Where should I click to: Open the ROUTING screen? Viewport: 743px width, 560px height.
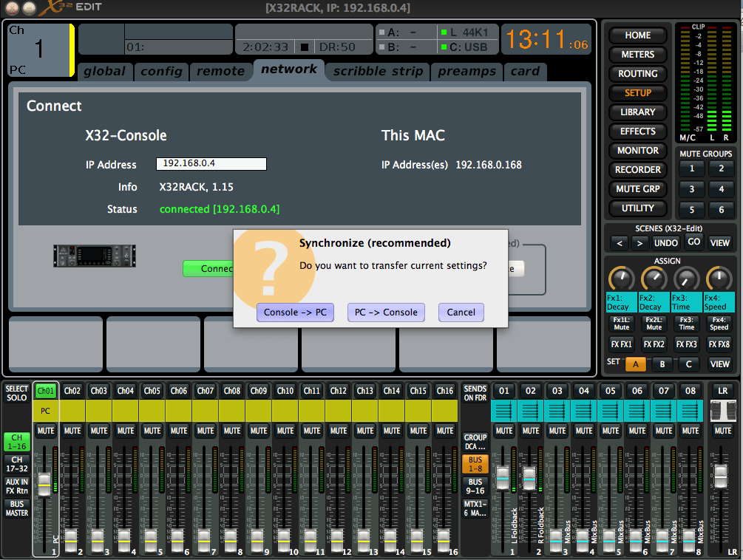(x=638, y=74)
